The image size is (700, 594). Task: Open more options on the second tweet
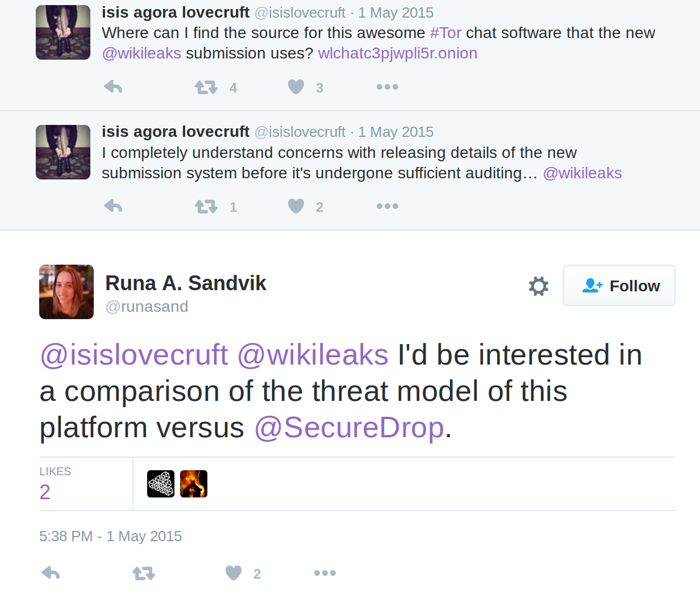[388, 206]
